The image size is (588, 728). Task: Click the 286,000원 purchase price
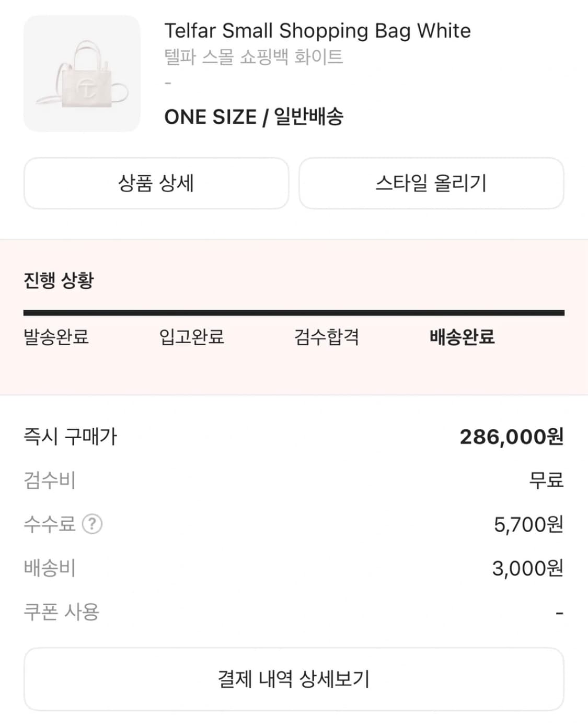pyautogui.click(x=511, y=437)
